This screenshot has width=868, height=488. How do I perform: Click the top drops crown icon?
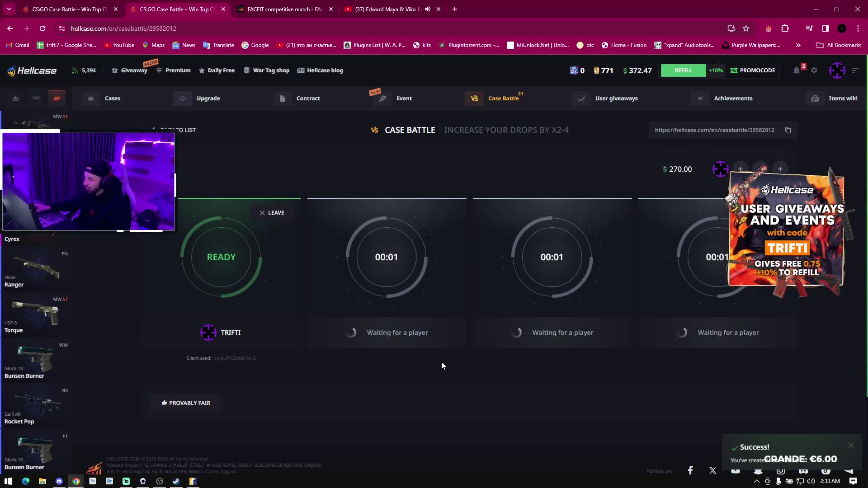point(15,99)
